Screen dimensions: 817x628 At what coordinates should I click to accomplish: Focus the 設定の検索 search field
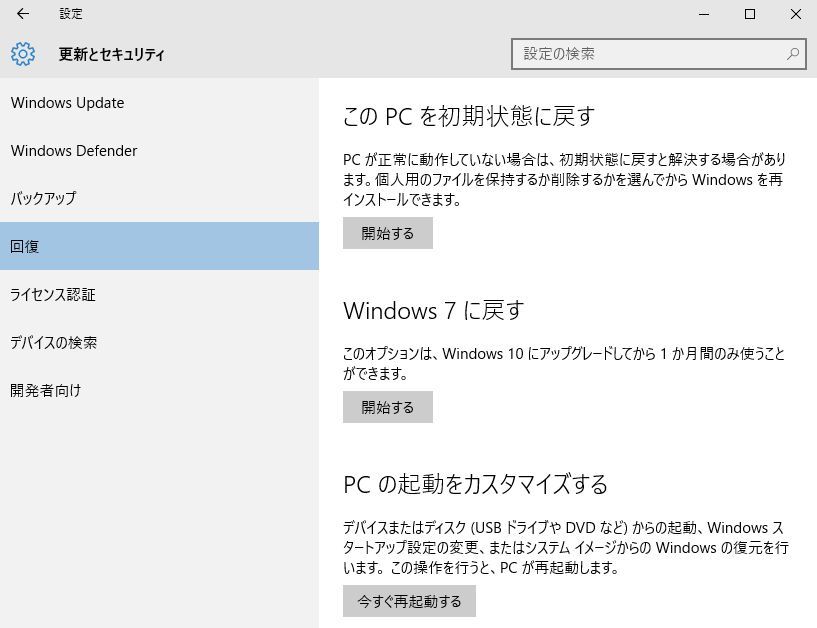click(x=650, y=54)
